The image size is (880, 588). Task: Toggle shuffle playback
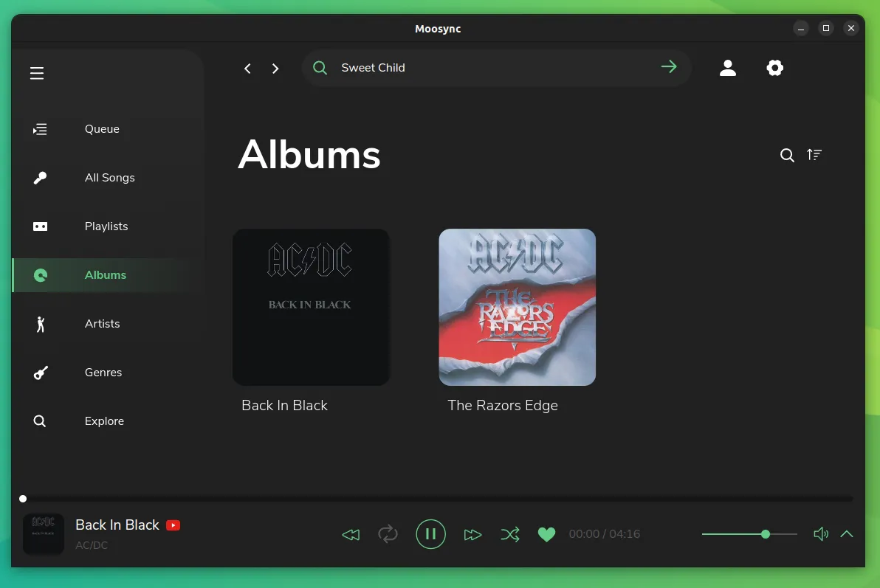pos(510,534)
